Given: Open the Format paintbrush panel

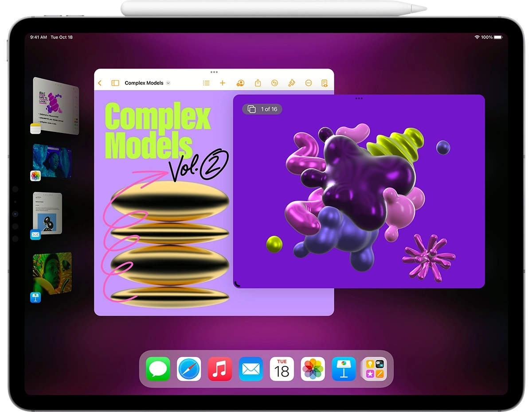Looking at the screenshot, I should click(292, 83).
